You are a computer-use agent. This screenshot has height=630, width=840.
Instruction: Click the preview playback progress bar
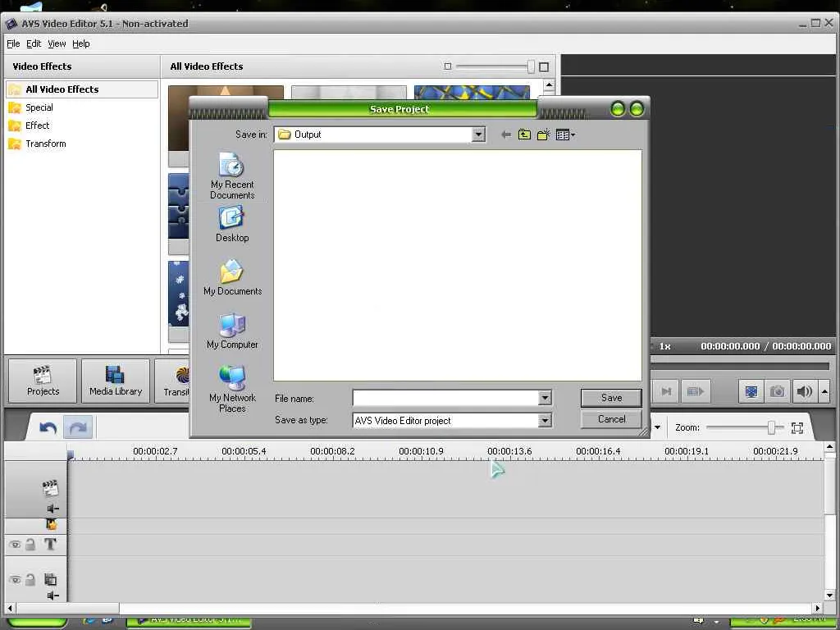tap(740, 366)
